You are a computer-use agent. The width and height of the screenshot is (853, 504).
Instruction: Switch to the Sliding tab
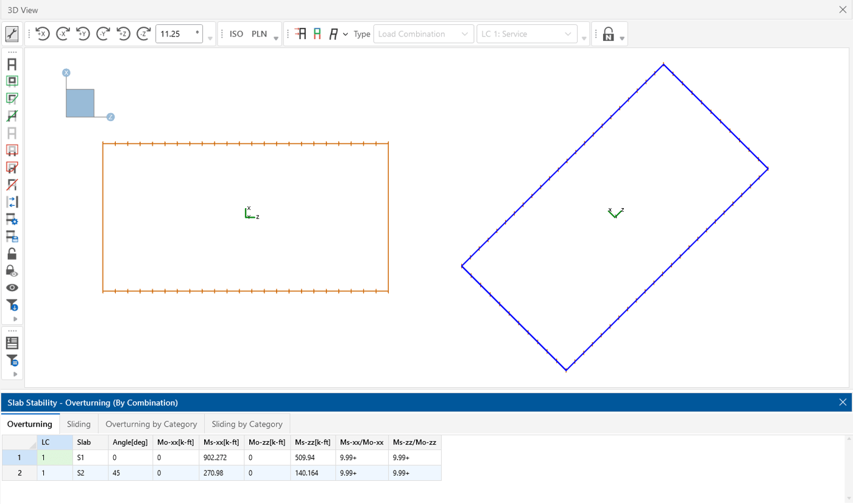pos(79,424)
